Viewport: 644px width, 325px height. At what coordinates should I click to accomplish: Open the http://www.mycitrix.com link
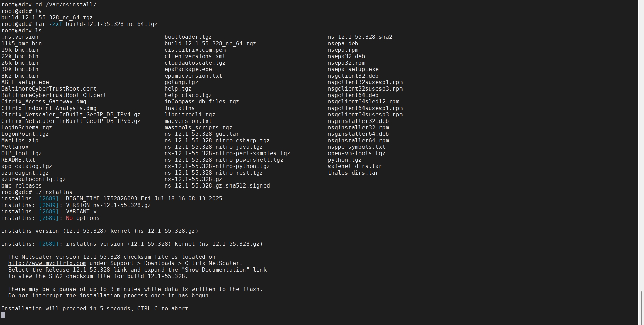(47, 263)
